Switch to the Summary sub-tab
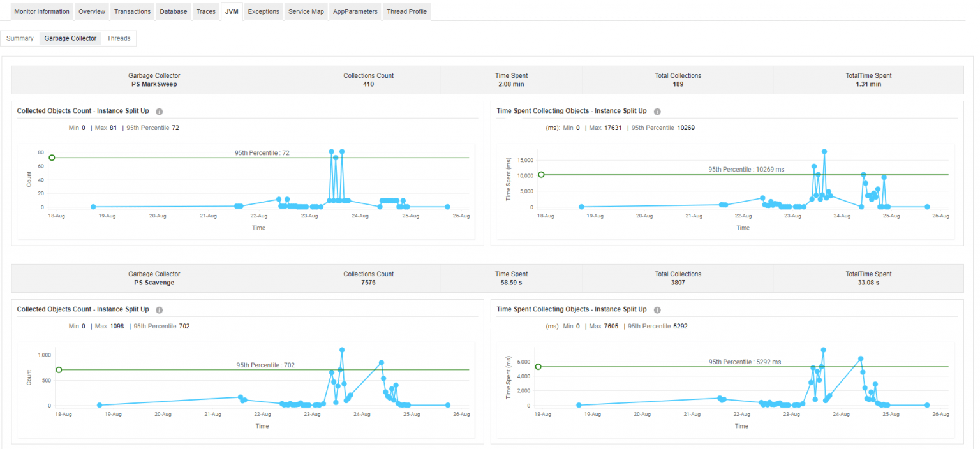The width and height of the screenshot is (980, 449). 19,38
